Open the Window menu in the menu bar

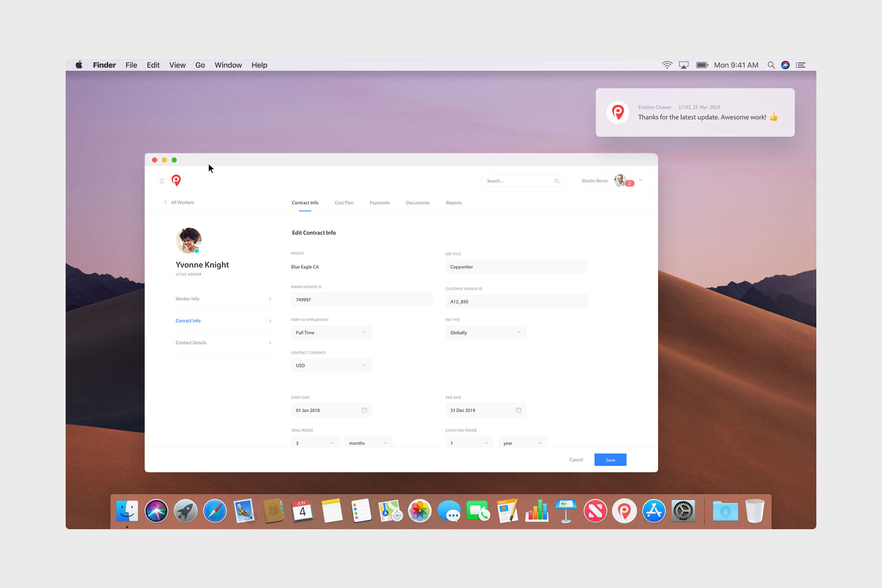tap(228, 65)
